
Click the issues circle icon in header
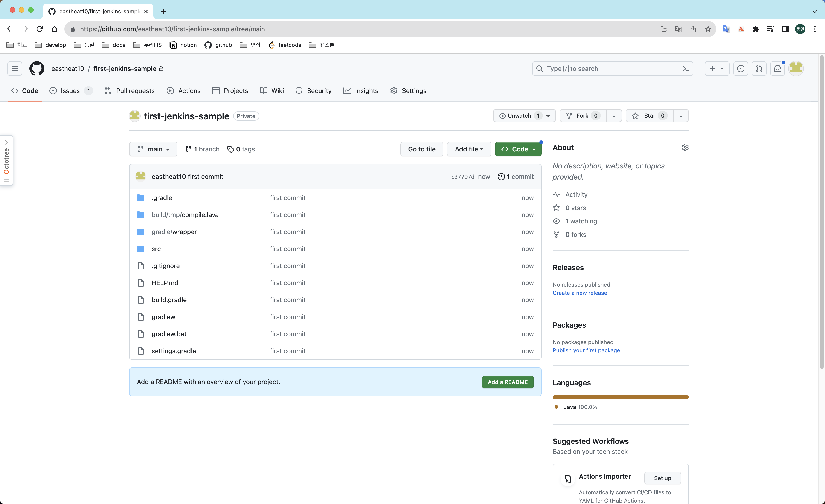741,69
